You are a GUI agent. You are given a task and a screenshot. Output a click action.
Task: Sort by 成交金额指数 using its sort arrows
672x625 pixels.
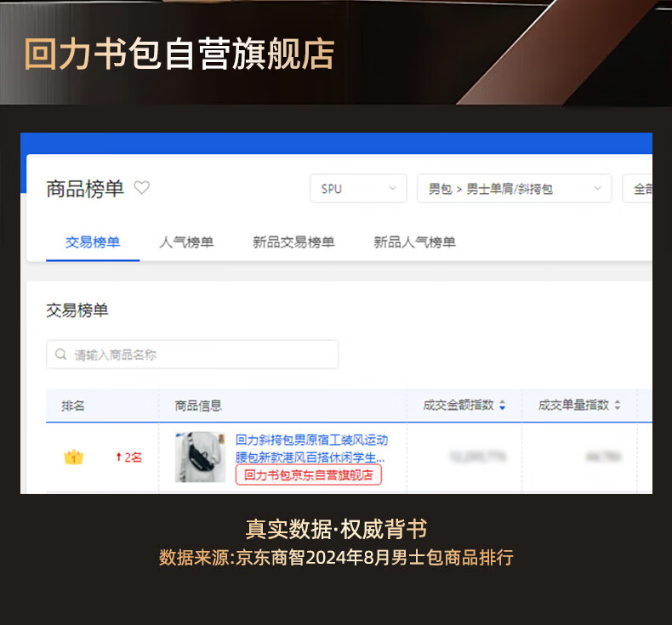[502, 405]
